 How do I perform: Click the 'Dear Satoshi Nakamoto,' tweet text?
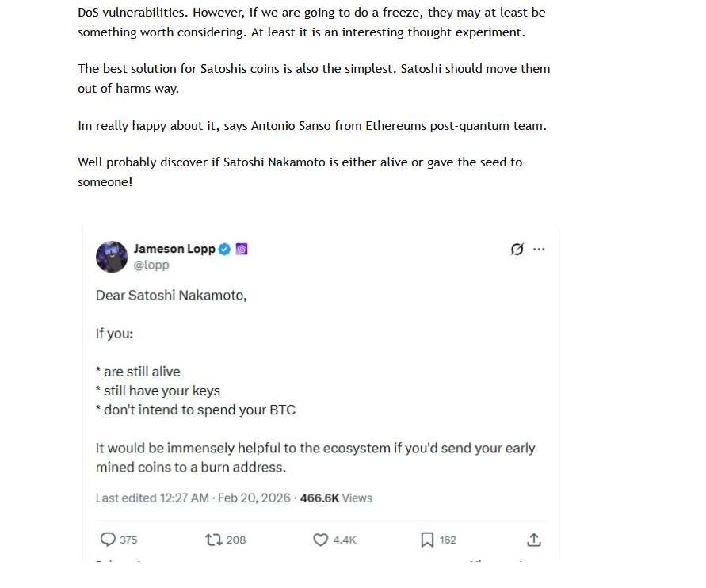(x=171, y=296)
